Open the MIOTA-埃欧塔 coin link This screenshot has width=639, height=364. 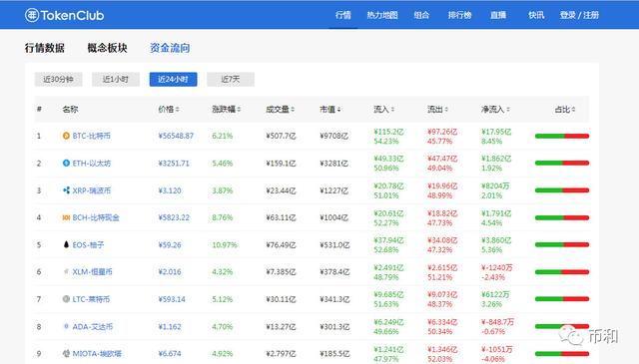coord(97,353)
